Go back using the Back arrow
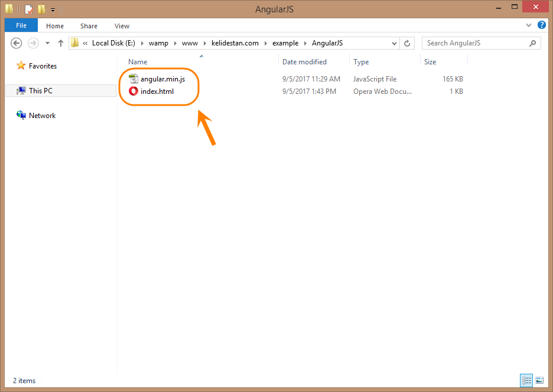The image size is (553, 392). pyautogui.click(x=16, y=43)
